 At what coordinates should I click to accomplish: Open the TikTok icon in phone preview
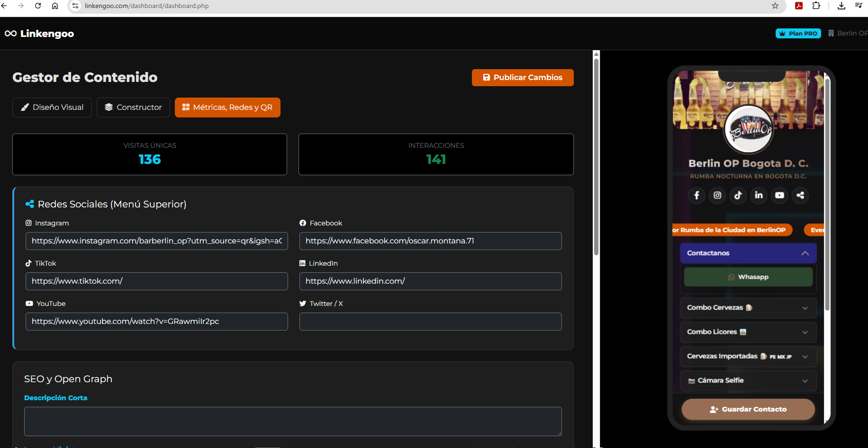click(x=738, y=195)
